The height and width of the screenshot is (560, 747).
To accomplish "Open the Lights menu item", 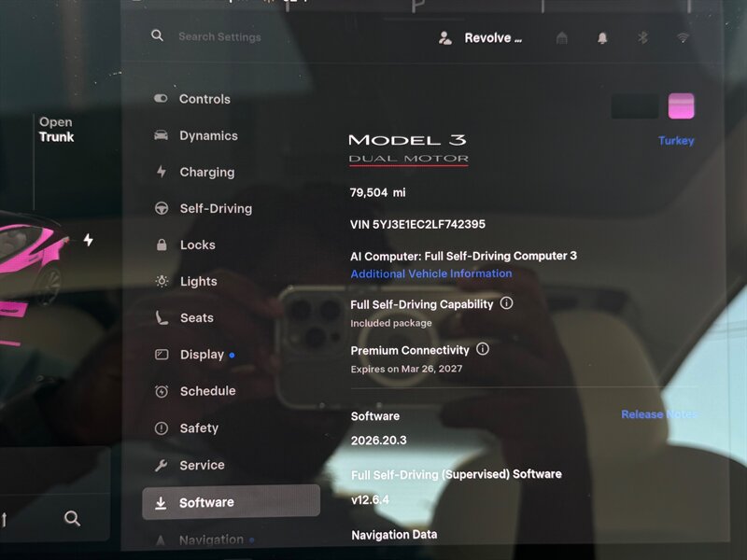I will pyautogui.click(x=198, y=282).
